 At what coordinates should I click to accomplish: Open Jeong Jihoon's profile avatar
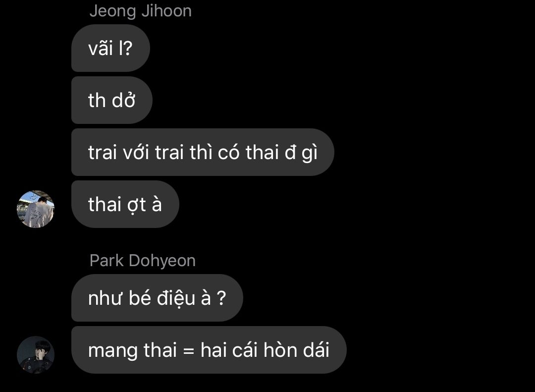pos(36,209)
